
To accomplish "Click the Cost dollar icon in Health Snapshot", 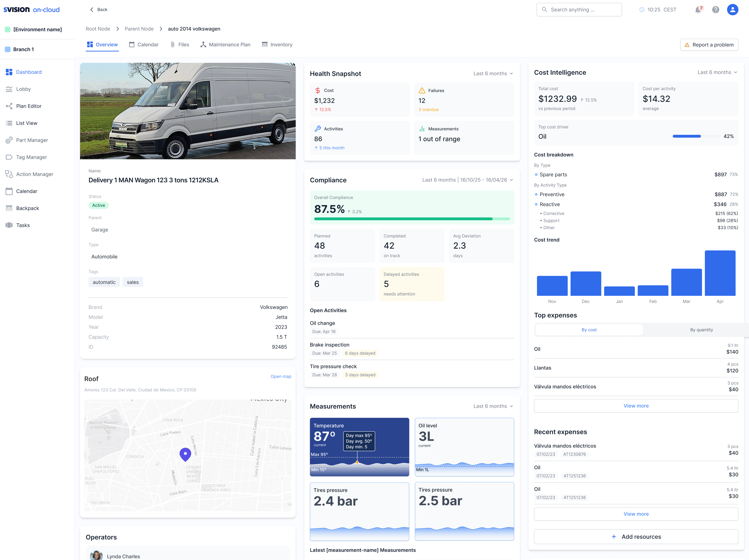I will pyautogui.click(x=318, y=90).
